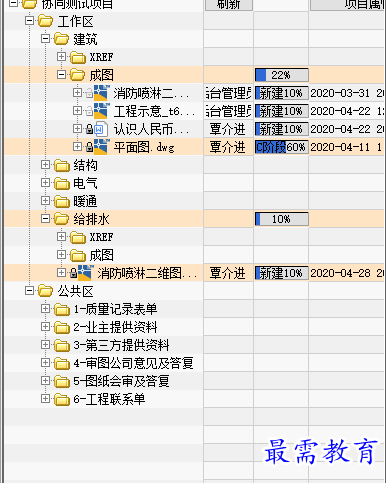
Task: Click the drawing icon of 平面图.dwg
Action: [102, 147]
